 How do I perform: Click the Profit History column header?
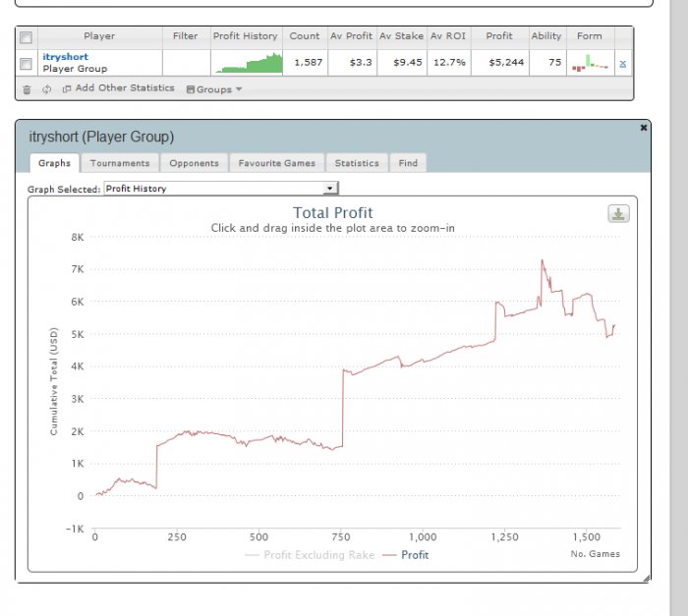tap(246, 36)
